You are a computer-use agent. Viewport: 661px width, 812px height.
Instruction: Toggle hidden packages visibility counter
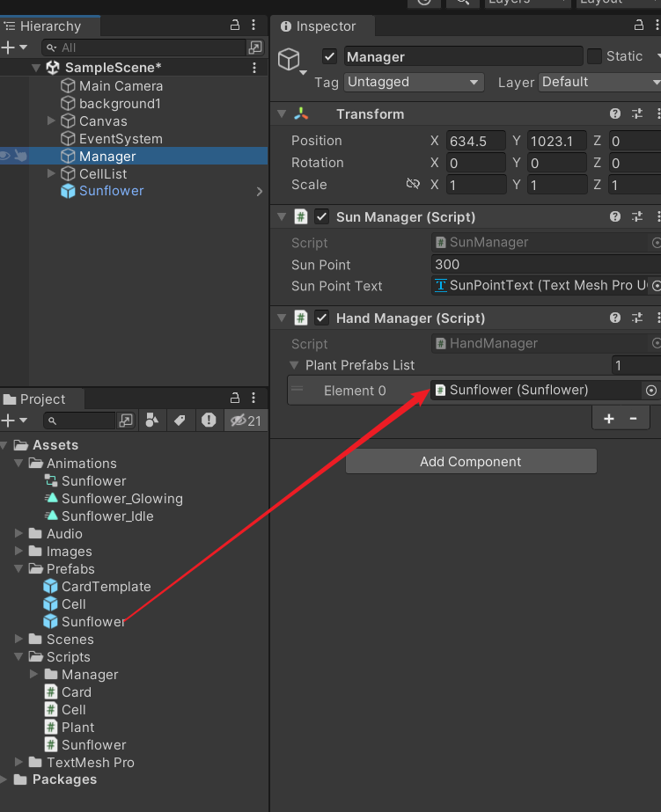tap(245, 421)
